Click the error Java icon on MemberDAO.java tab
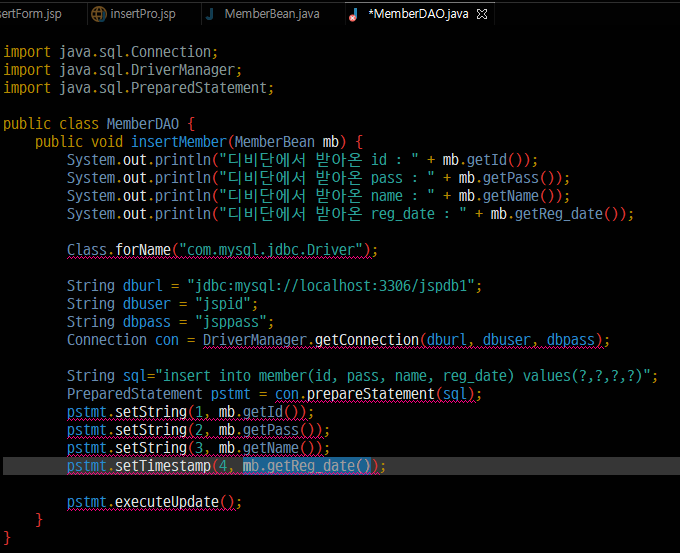The width and height of the screenshot is (680, 553). tap(353, 15)
